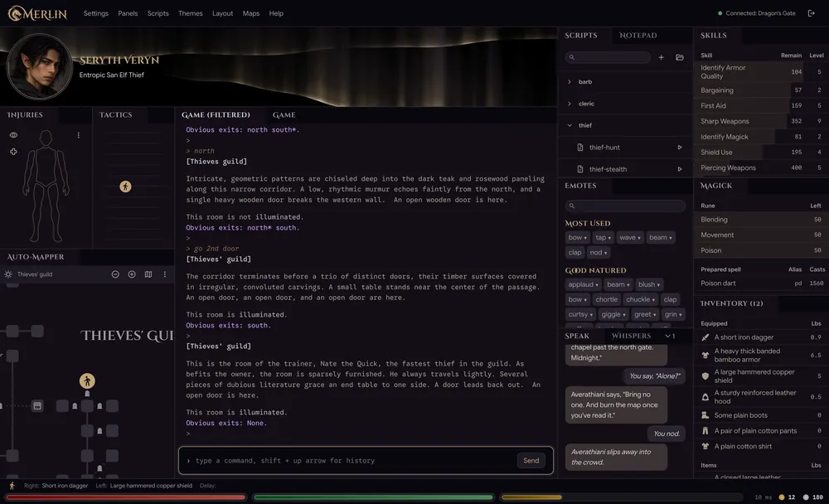
Task: Zoom out the auto-mapper
Action: click(x=115, y=274)
